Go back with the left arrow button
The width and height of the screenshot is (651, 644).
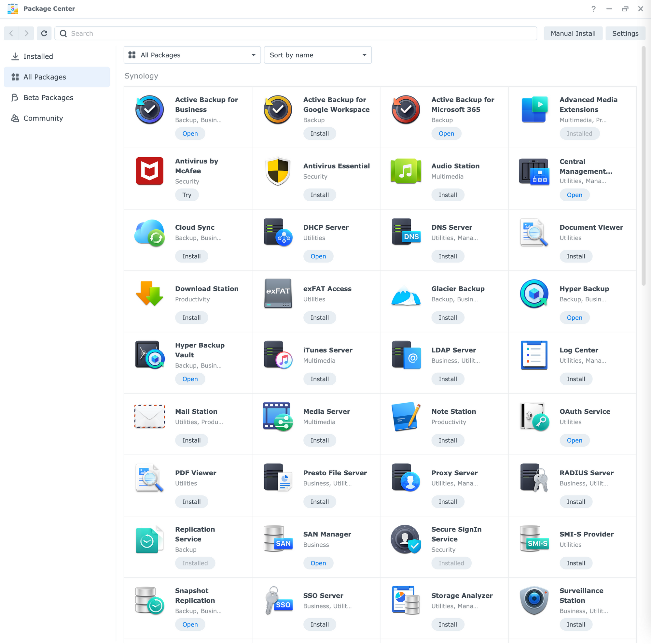11,33
